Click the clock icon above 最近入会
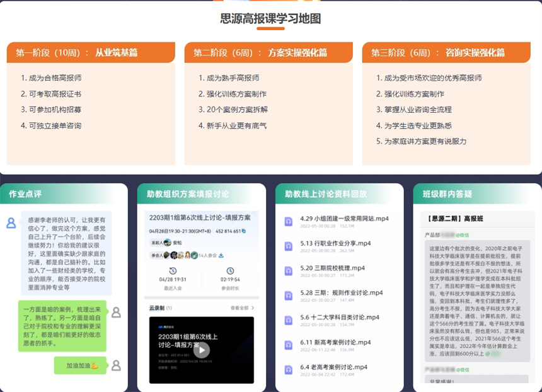Viewport: 542px width, 392px height. (x=172, y=270)
